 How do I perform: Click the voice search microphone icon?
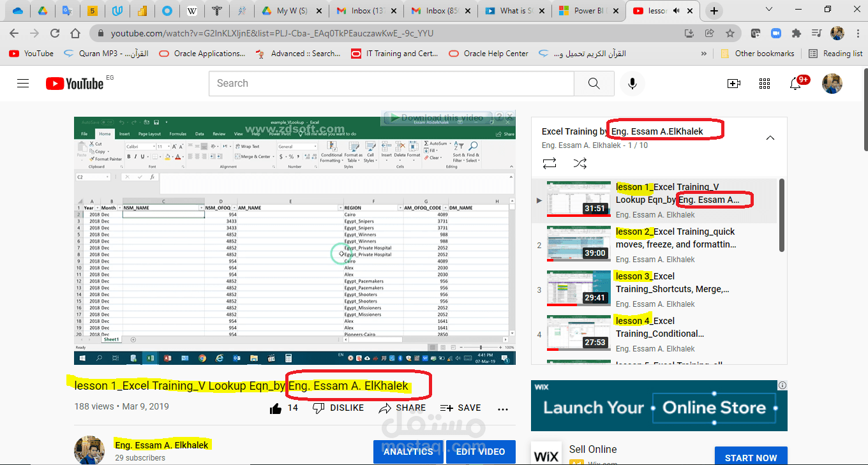click(x=632, y=83)
